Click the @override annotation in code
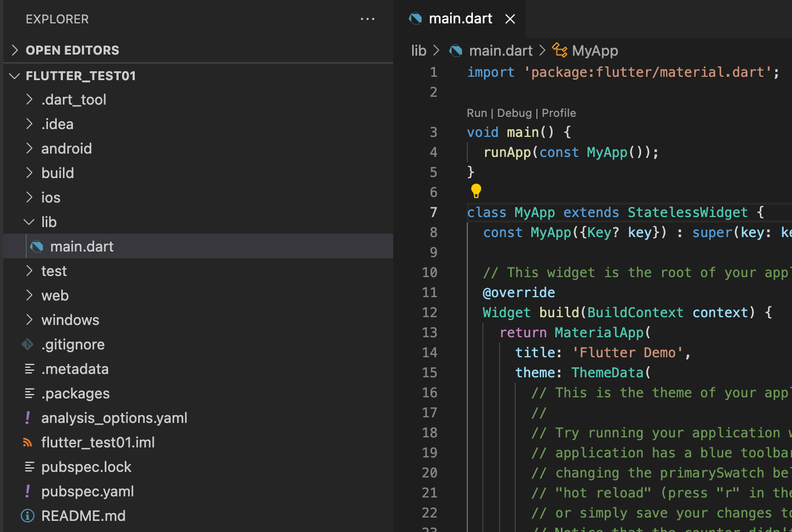The image size is (792, 532). pyautogui.click(x=519, y=292)
